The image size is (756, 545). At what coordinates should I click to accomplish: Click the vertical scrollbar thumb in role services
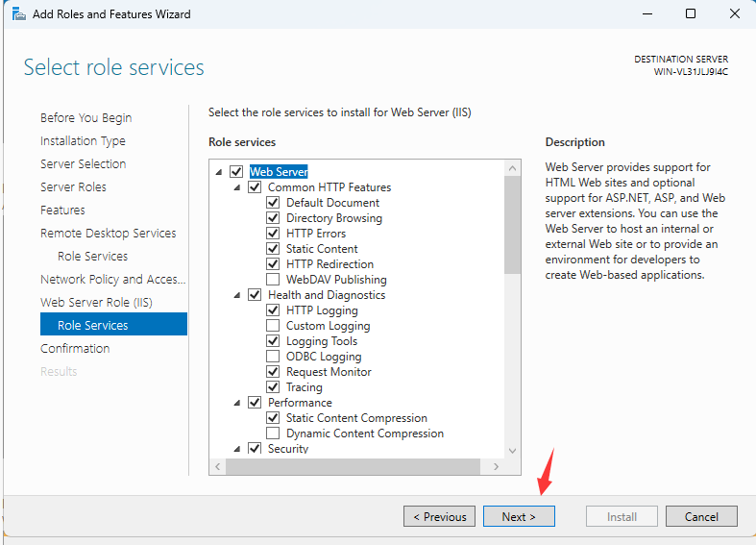point(512,225)
